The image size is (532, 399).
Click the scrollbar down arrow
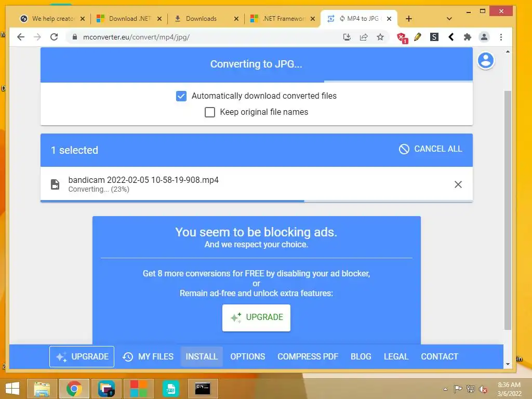click(x=508, y=364)
